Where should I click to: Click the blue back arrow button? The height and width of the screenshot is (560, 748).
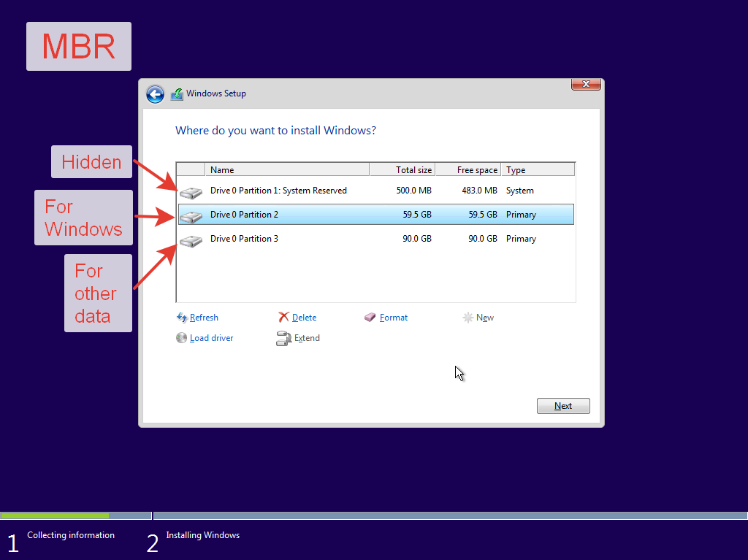coord(155,94)
